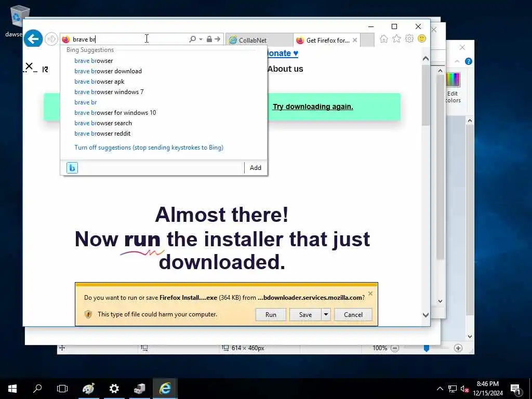Collapse the Paint ribbon chevron
The height and width of the screenshot is (399, 532).
coord(457,61)
